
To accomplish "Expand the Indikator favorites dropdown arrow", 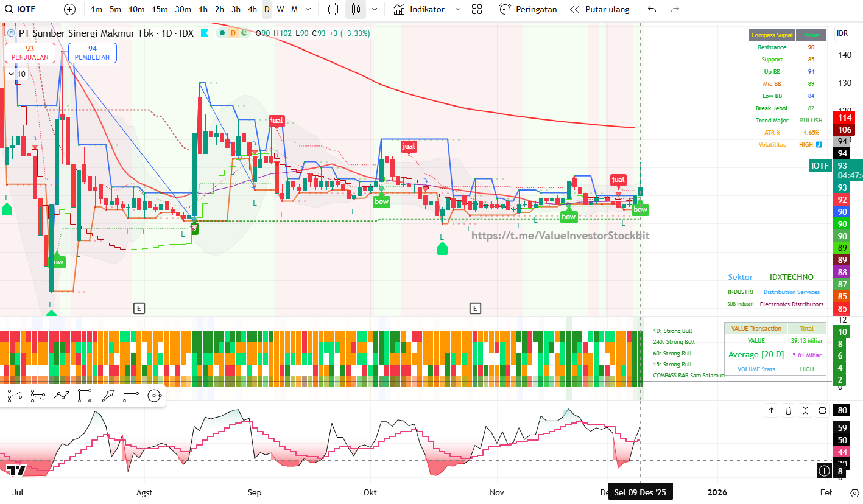I will pos(458,9).
